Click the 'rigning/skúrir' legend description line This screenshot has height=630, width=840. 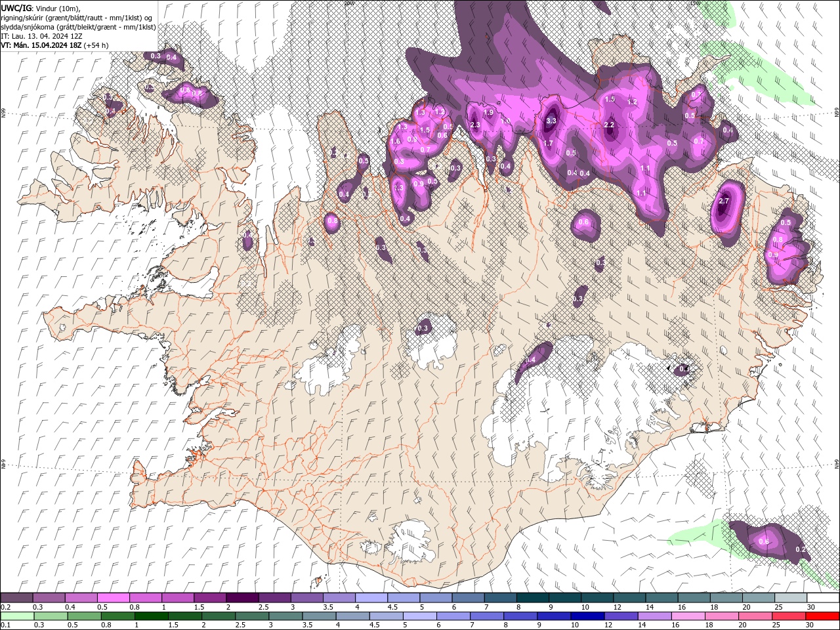(77, 18)
